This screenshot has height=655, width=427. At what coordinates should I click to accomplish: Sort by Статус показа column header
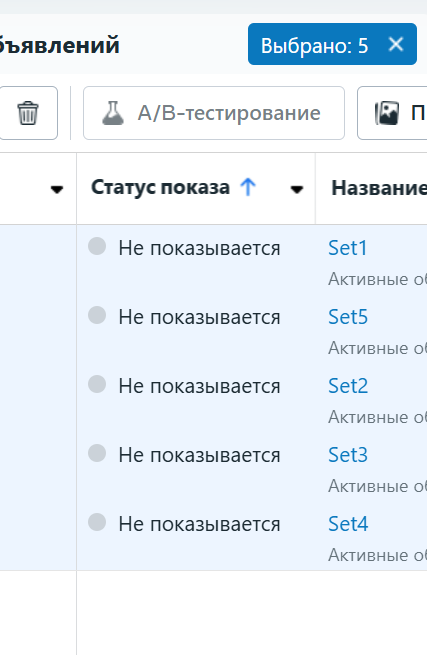click(160, 187)
